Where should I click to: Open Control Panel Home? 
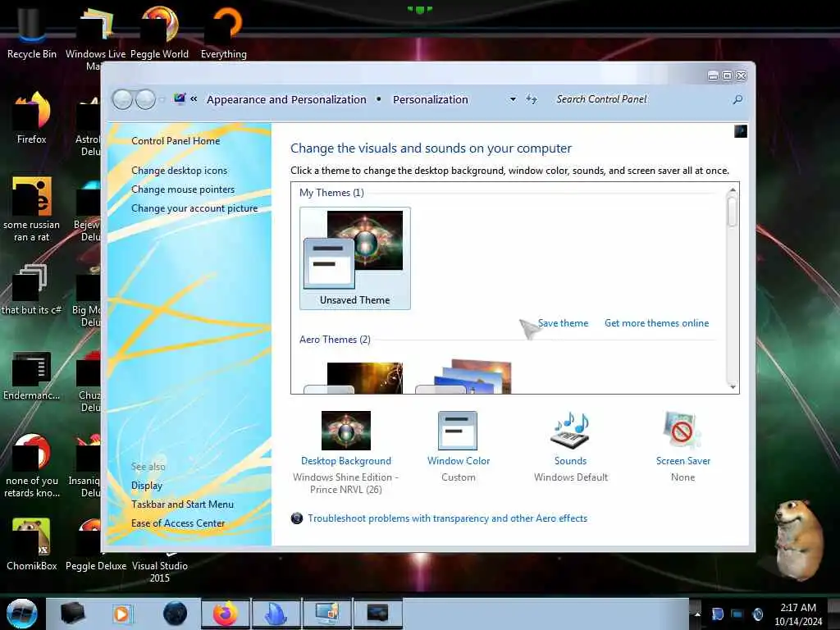[176, 141]
